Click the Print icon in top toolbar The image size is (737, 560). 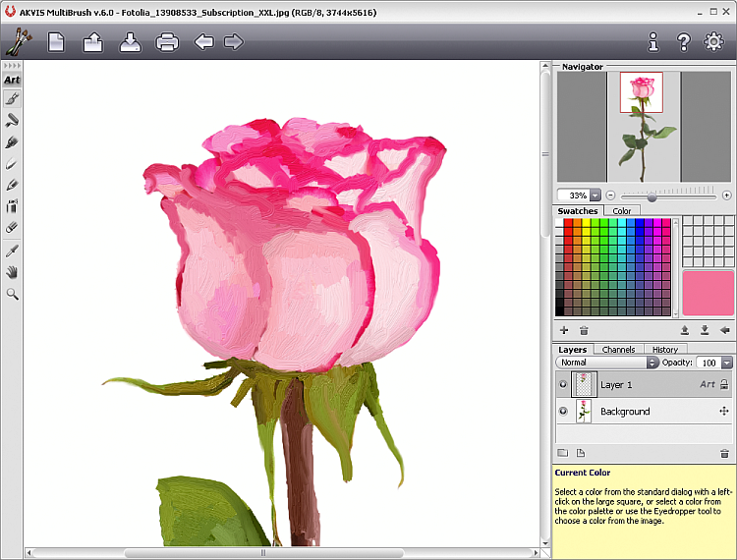167,42
